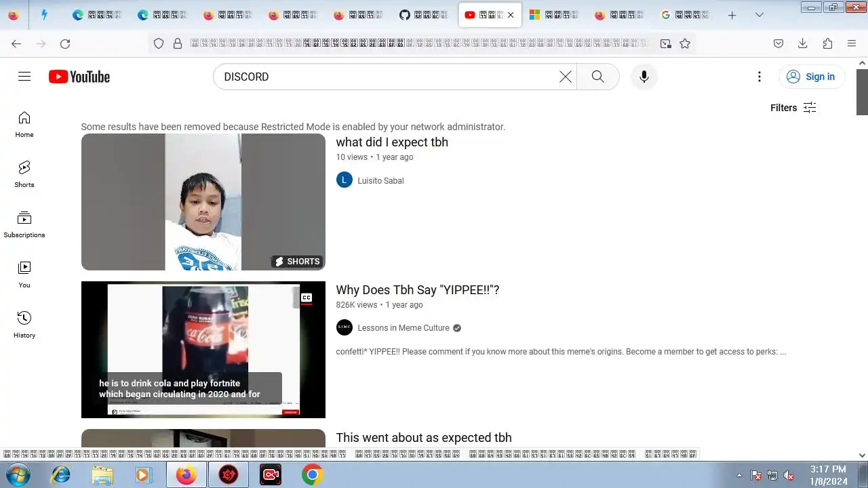Submit search with magnifier button
Viewport: 868px width, 488px height.
pos(597,77)
